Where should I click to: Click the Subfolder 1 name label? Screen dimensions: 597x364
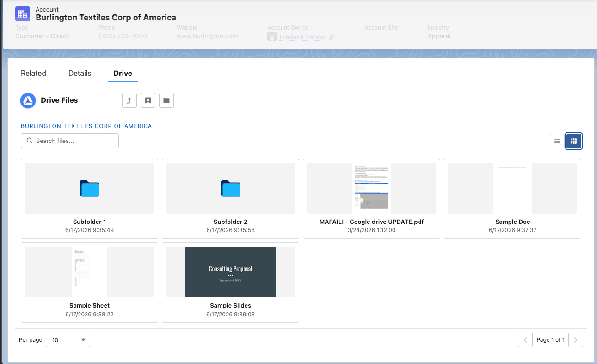click(90, 222)
